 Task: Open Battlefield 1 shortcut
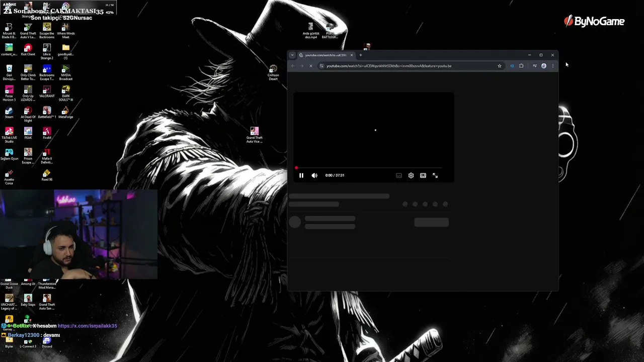pos(47,112)
